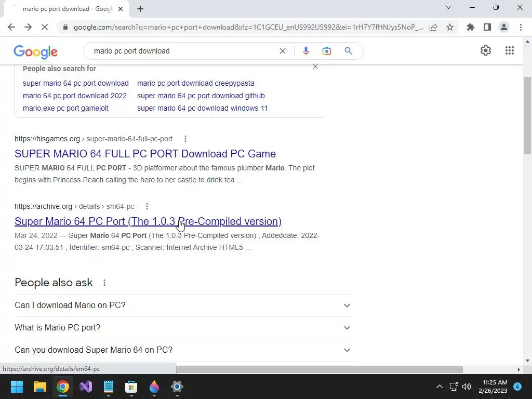
Task: Click the hisgames.org URL breadcrumb
Action: tap(94, 139)
